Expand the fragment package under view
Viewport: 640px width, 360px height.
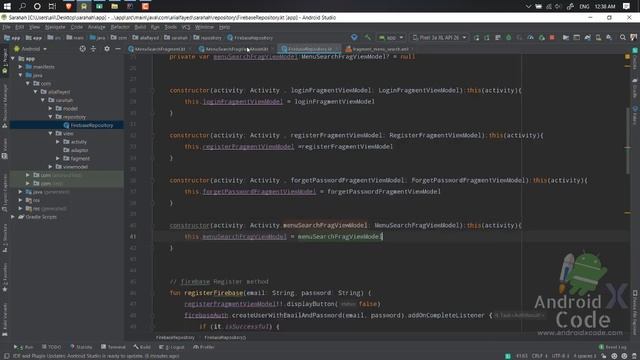[58, 158]
